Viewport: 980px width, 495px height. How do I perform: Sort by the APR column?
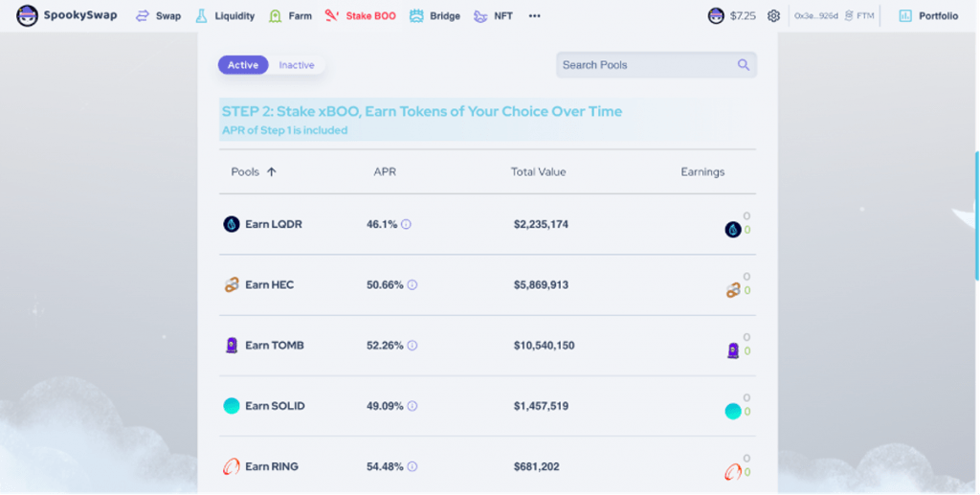(x=385, y=172)
